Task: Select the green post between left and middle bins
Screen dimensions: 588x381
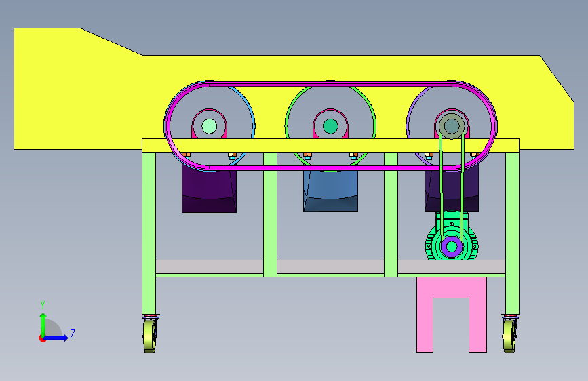Action: pos(270,214)
